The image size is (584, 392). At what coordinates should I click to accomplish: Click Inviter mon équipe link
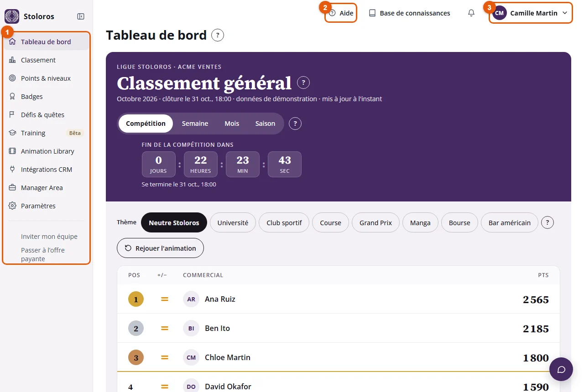tap(49, 237)
